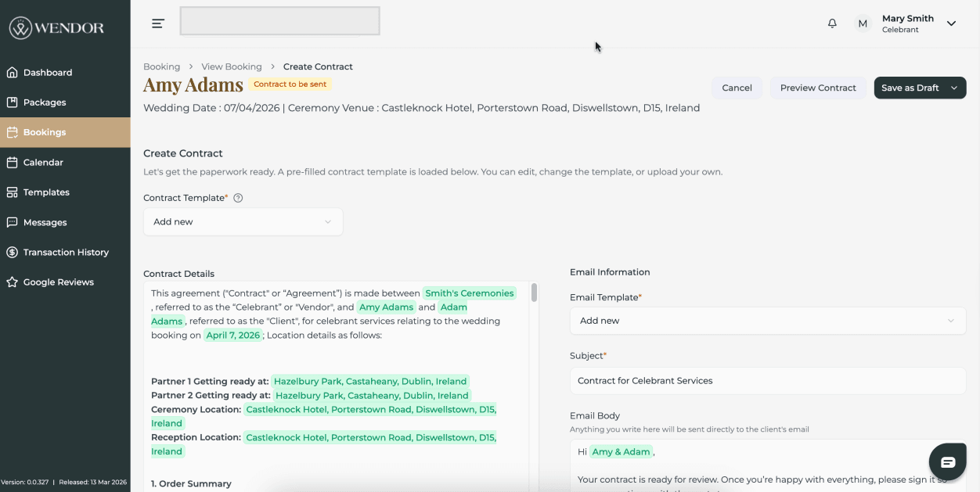
Task: Expand the Email Template dropdown
Action: (765, 321)
